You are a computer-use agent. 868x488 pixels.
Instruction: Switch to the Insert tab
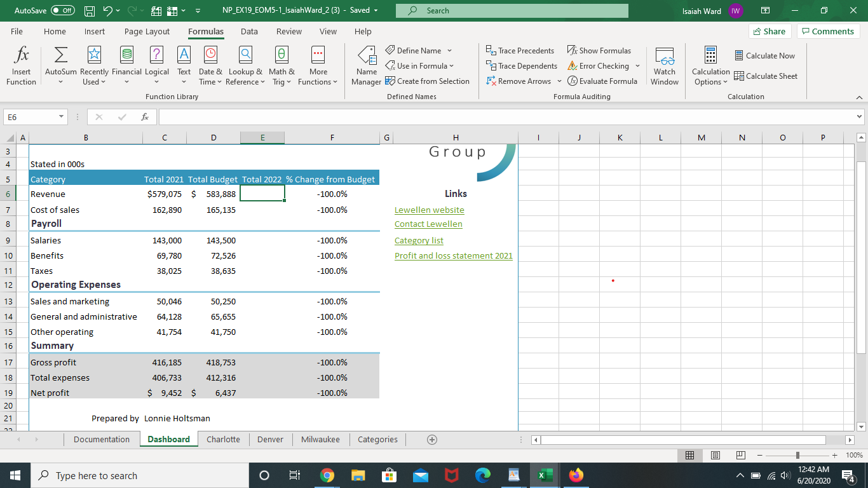click(95, 31)
